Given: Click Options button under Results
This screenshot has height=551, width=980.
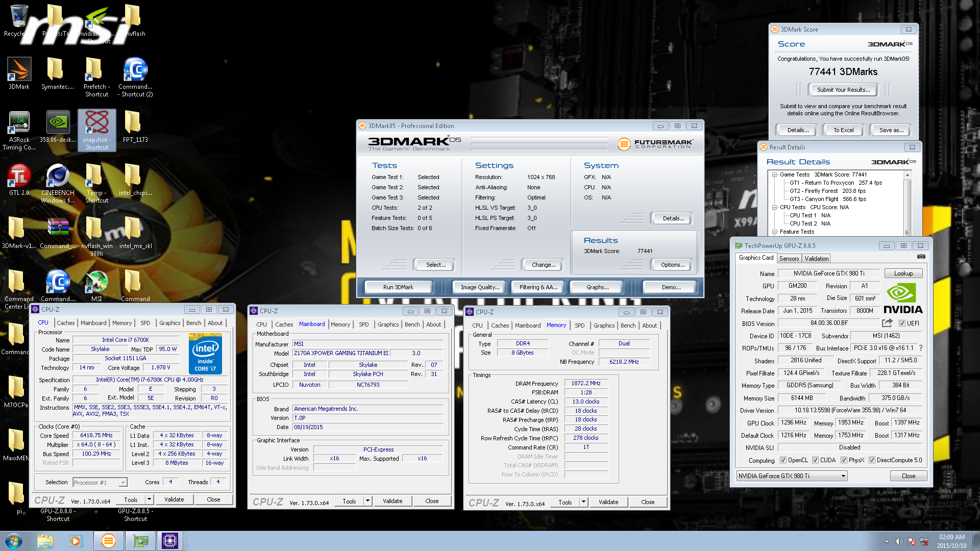Looking at the screenshot, I should (673, 265).
